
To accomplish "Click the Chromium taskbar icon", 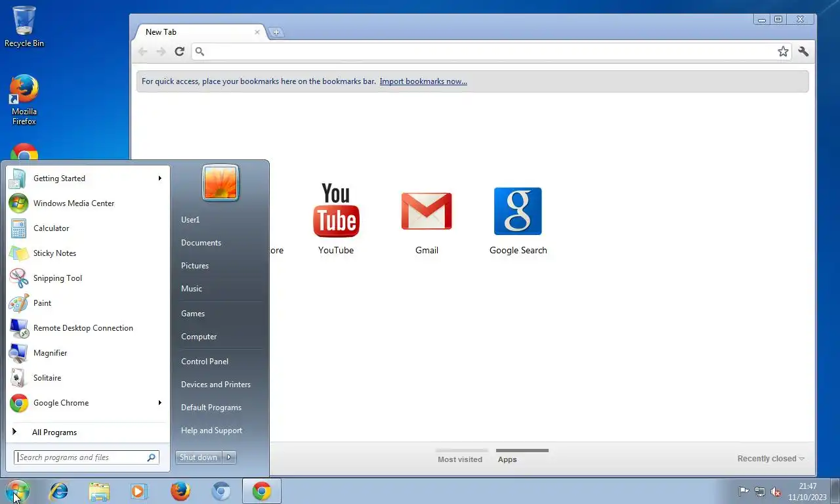I will pyautogui.click(x=220, y=491).
